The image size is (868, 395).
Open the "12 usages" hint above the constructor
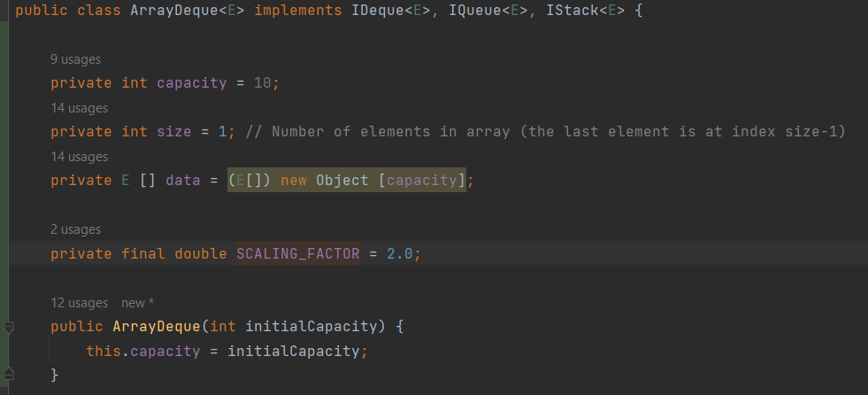click(x=79, y=303)
